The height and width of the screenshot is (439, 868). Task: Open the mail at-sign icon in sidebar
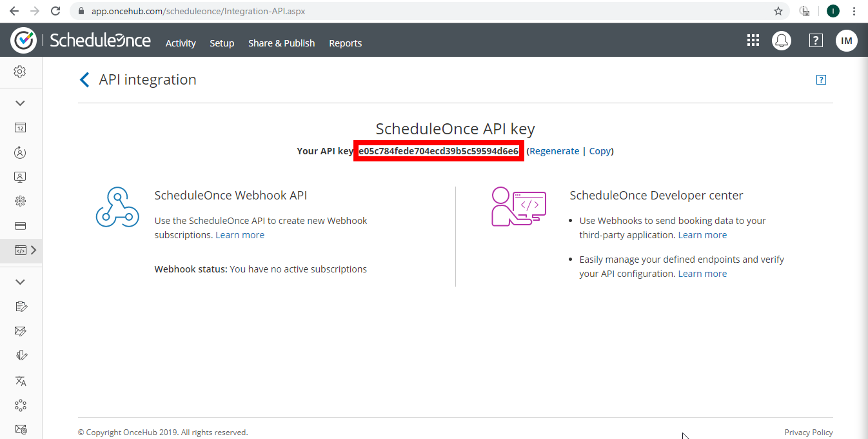click(21, 429)
